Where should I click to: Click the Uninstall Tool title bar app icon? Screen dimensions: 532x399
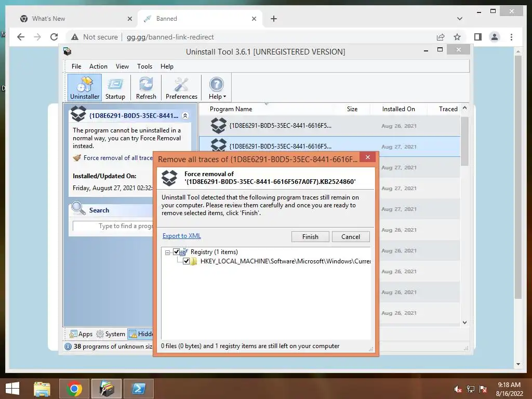pyautogui.click(x=67, y=51)
